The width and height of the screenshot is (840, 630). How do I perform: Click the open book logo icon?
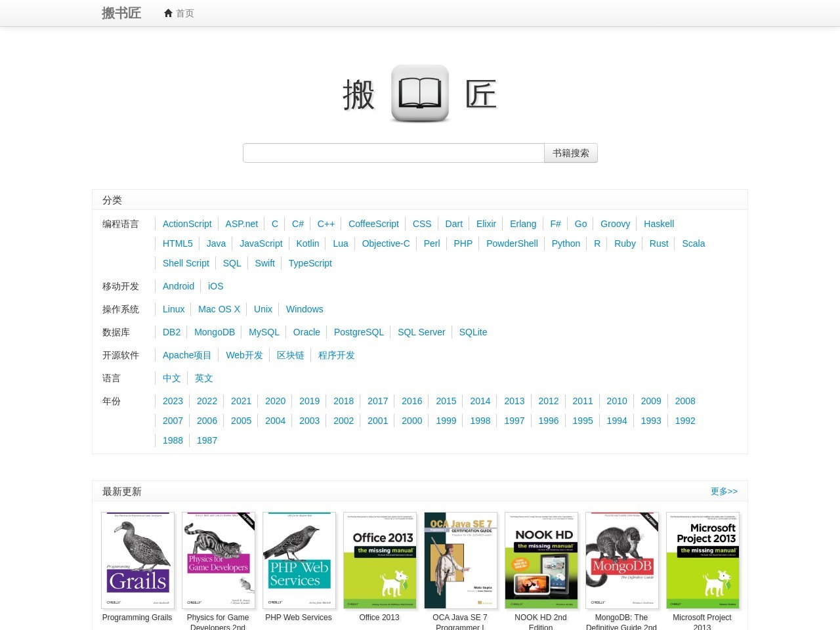coord(420,93)
